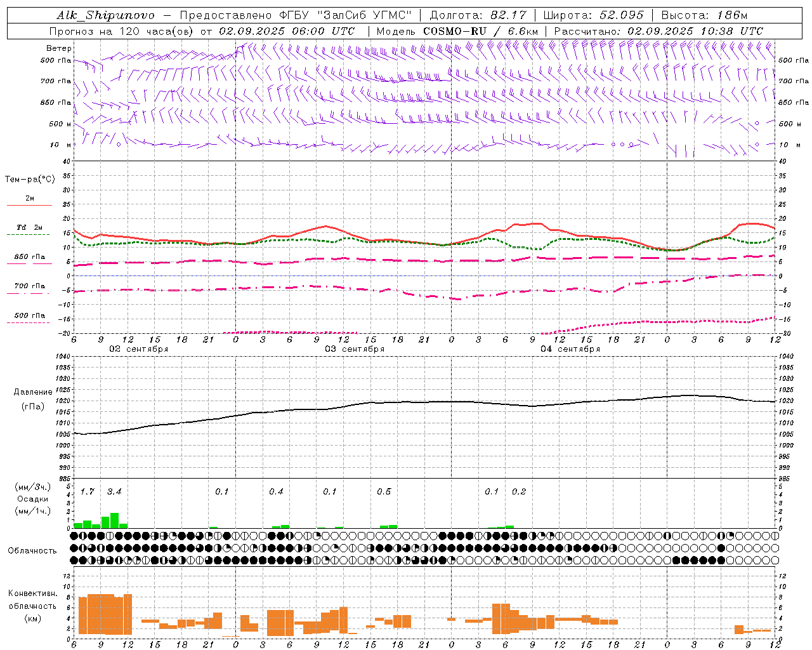The image size is (812, 650).
Task: Click the Давление pressure panel label
Action: click(x=33, y=392)
